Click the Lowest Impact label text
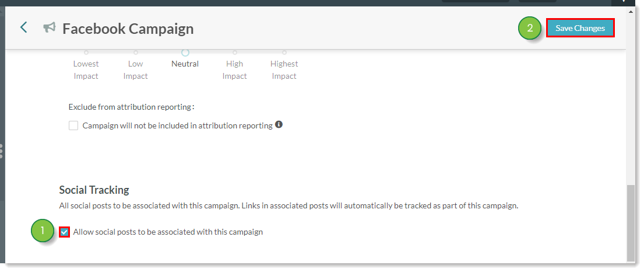Viewport: 644px width, 272px height. (x=86, y=70)
